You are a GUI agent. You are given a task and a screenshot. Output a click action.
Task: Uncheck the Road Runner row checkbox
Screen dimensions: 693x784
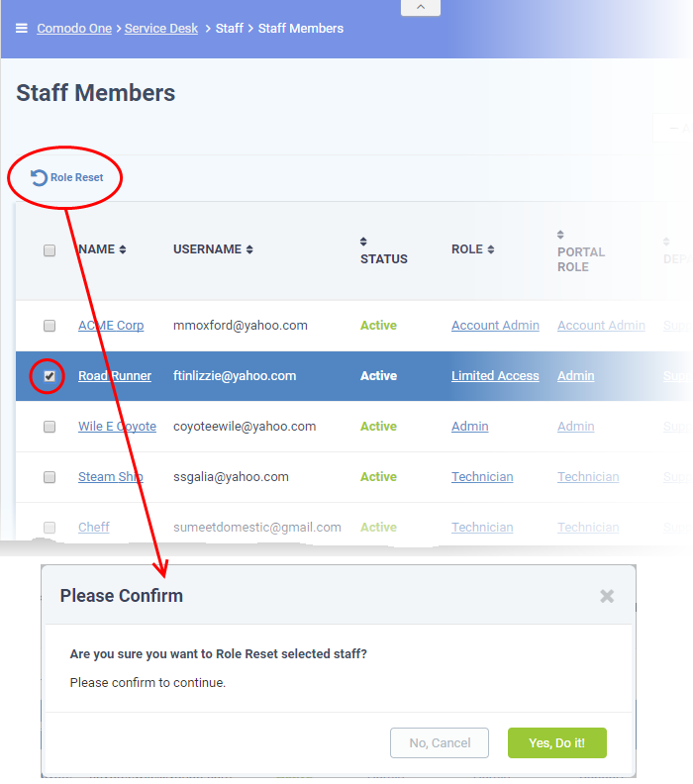click(49, 376)
